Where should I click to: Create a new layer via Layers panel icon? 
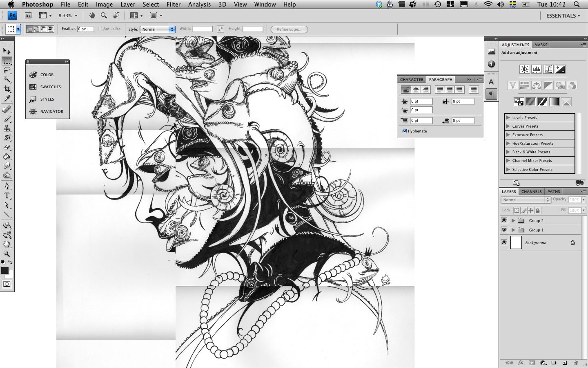pyautogui.click(x=565, y=363)
